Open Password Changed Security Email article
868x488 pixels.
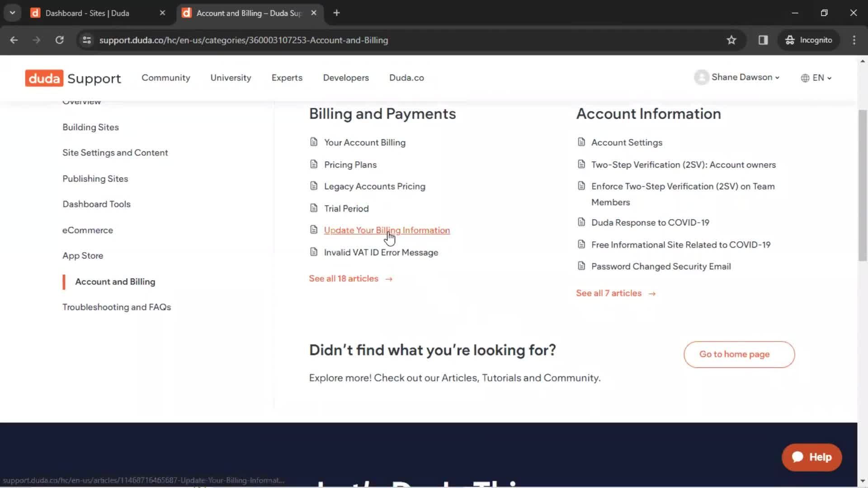(x=661, y=266)
